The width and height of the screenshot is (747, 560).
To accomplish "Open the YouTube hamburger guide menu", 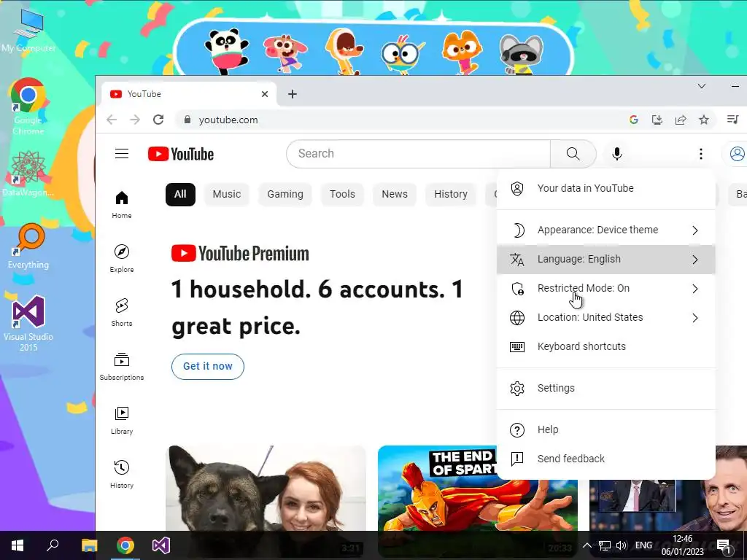I will [122, 153].
